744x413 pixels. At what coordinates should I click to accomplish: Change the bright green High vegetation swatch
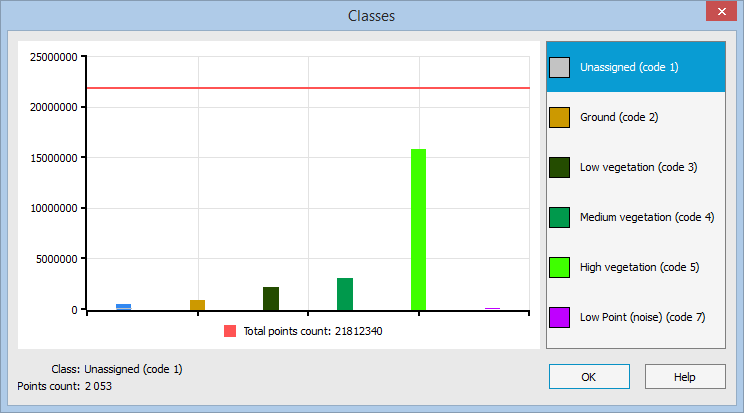point(560,267)
